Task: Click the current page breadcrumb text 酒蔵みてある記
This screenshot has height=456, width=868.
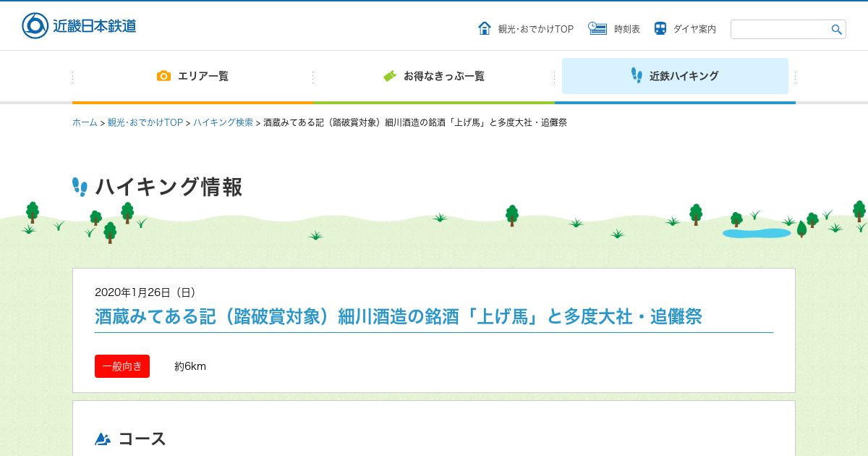Action: click(x=415, y=122)
